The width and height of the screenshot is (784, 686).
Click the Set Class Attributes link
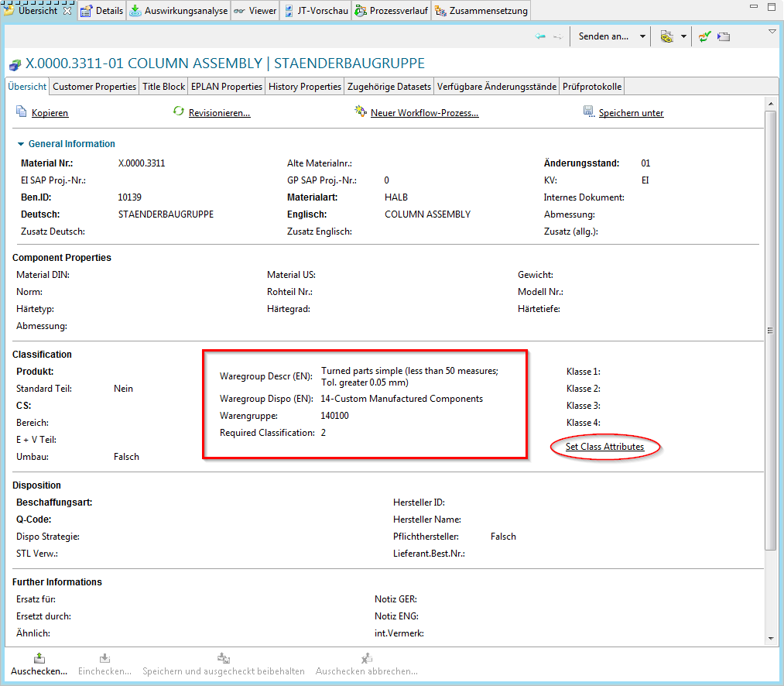[604, 447]
